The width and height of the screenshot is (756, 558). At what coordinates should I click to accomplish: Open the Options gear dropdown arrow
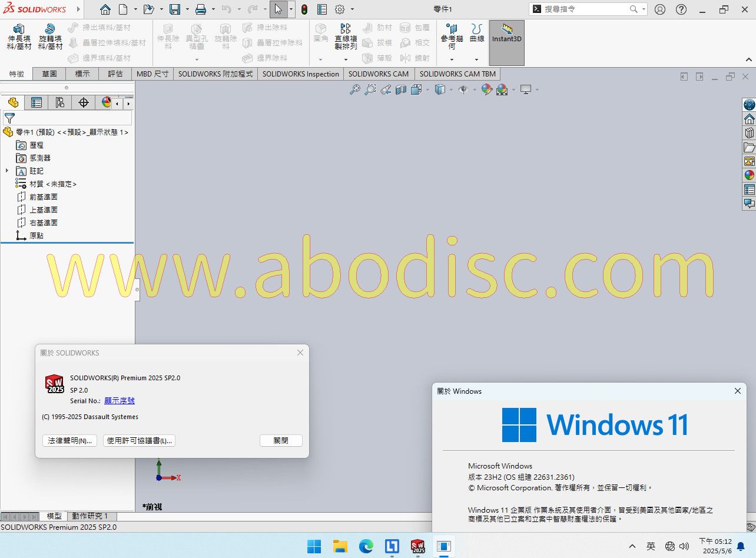click(x=352, y=9)
